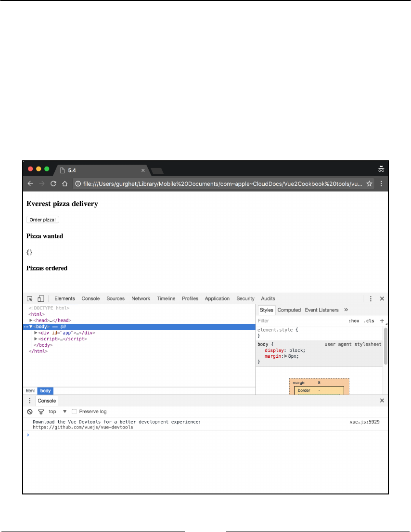Click the red window close light
The width and height of the screenshot is (411, 532).
[30, 169]
